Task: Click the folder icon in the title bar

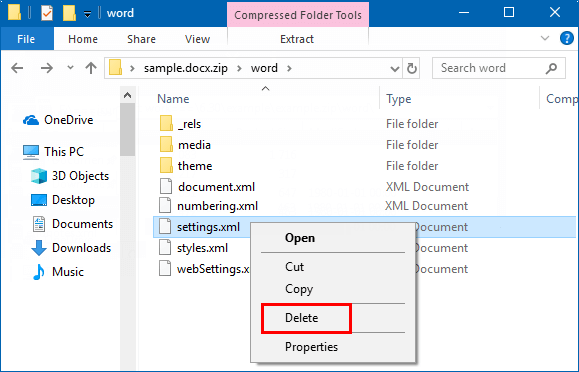Action: [14, 13]
